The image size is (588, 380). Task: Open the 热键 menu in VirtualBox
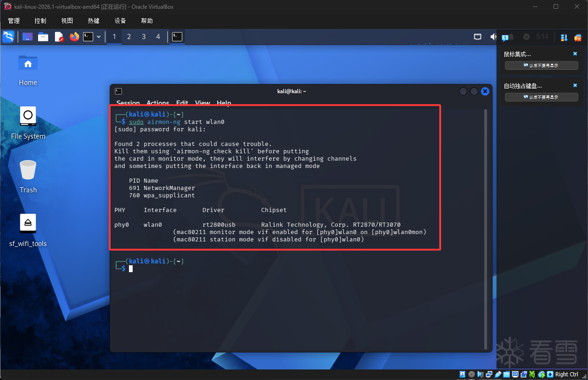(x=94, y=21)
